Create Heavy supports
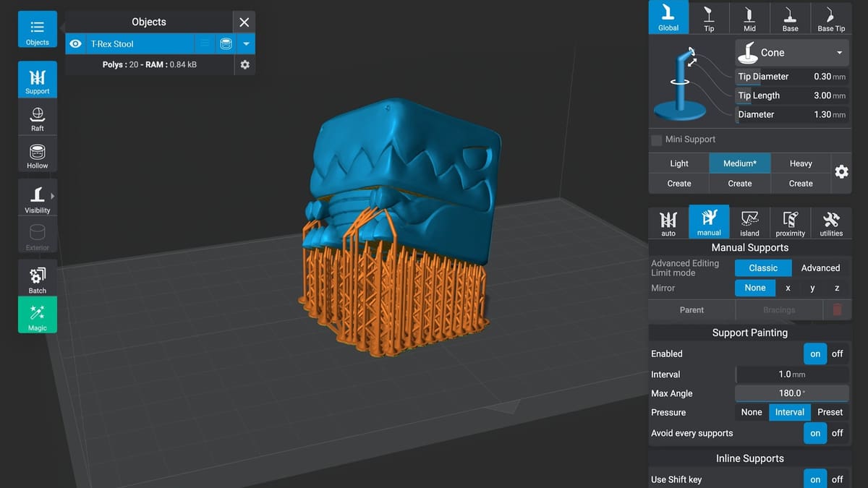Viewport: 868px width, 488px height. (800, 184)
